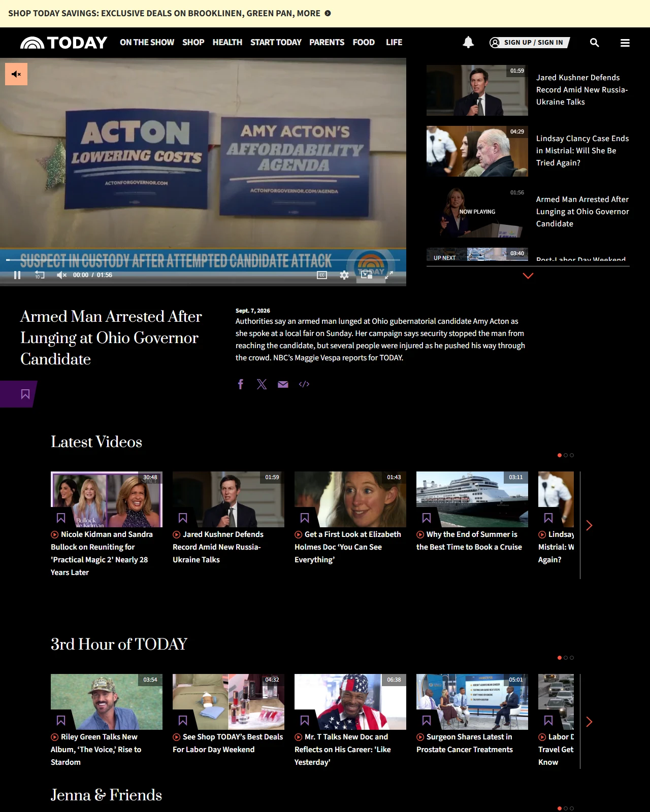Screen dimensions: 650x812
Task: Open the hamburger navigation menu
Action: coord(625,43)
